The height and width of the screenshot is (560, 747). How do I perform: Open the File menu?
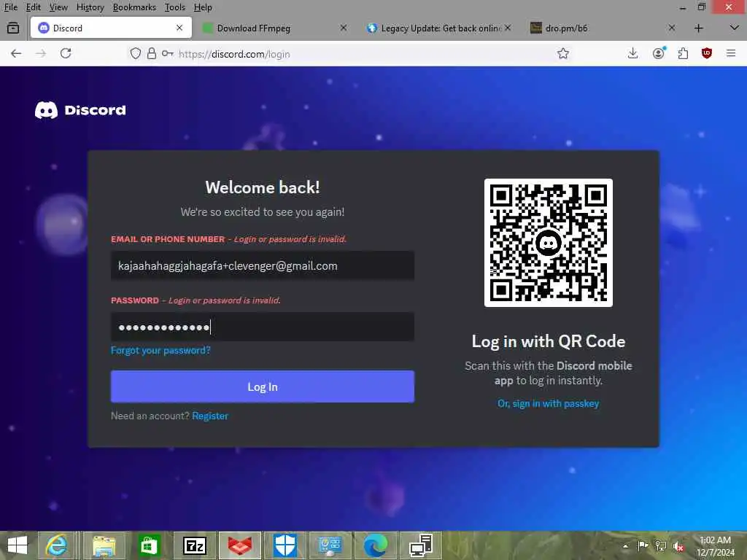tap(10, 7)
